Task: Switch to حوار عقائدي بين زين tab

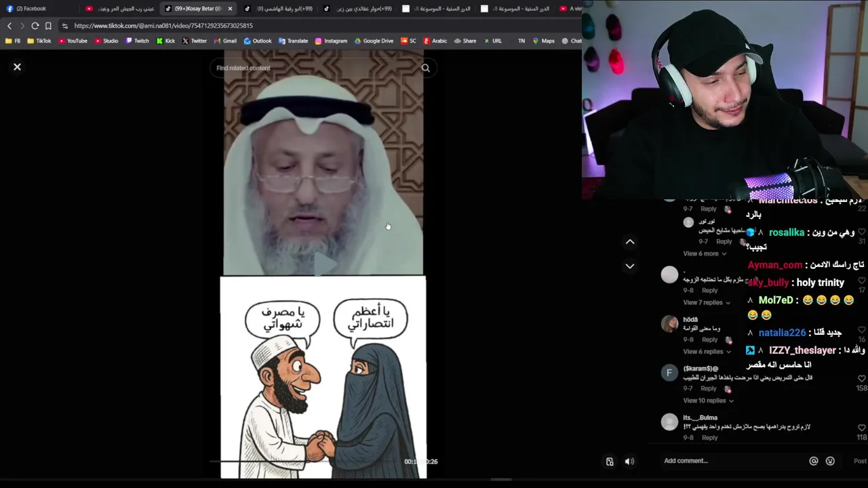Action: 358,9
